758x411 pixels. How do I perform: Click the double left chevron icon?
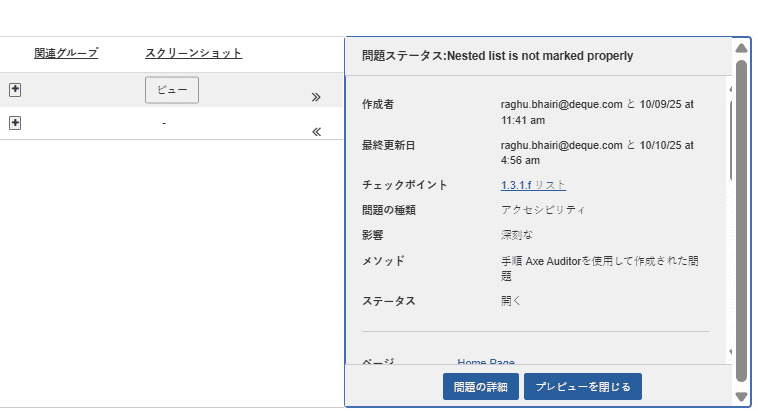click(x=316, y=131)
